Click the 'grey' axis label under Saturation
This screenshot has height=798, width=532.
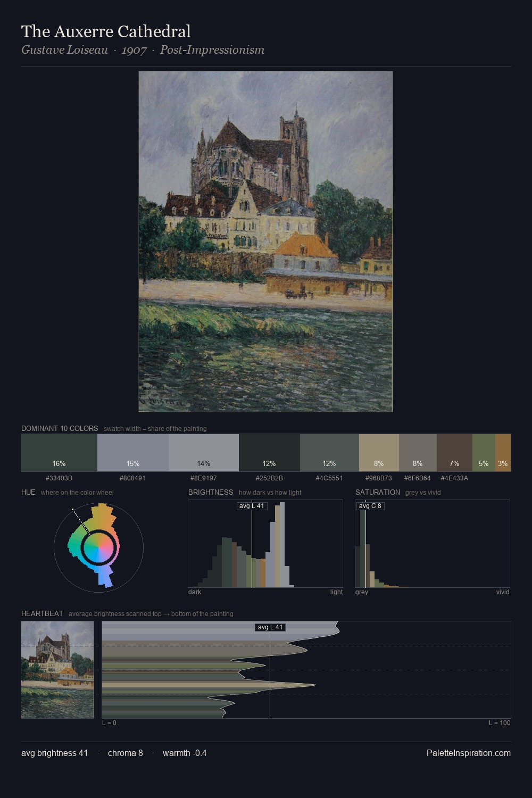(x=362, y=592)
